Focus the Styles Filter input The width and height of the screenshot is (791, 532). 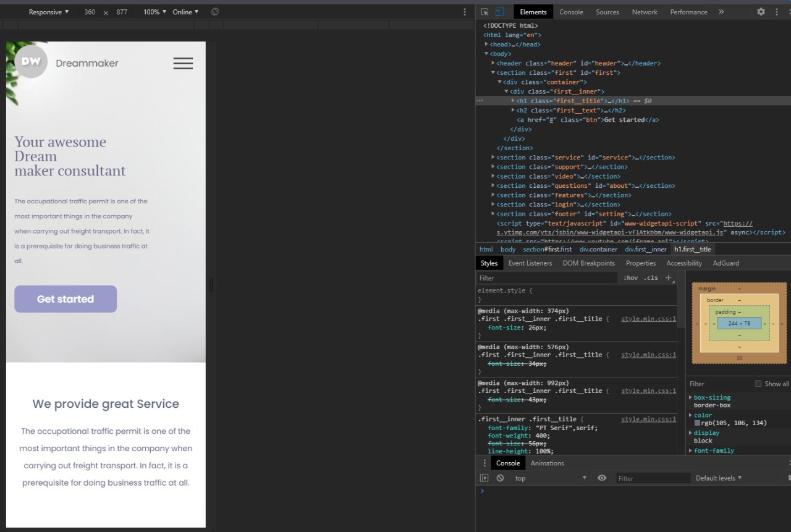(547, 278)
